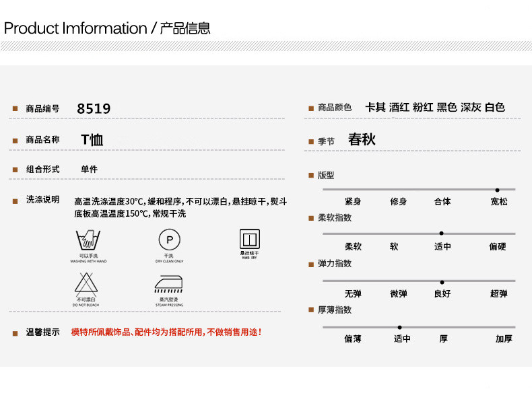Click the 厚薄指数 thickness slider dot
532x393 pixels.
click(x=400, y=327)
